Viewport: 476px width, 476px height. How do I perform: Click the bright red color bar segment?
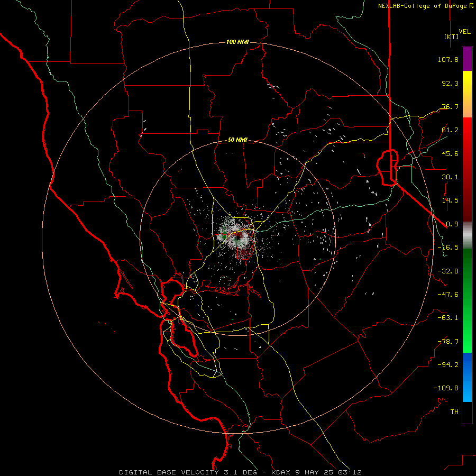pyautogui.click(x=467, y=127)
